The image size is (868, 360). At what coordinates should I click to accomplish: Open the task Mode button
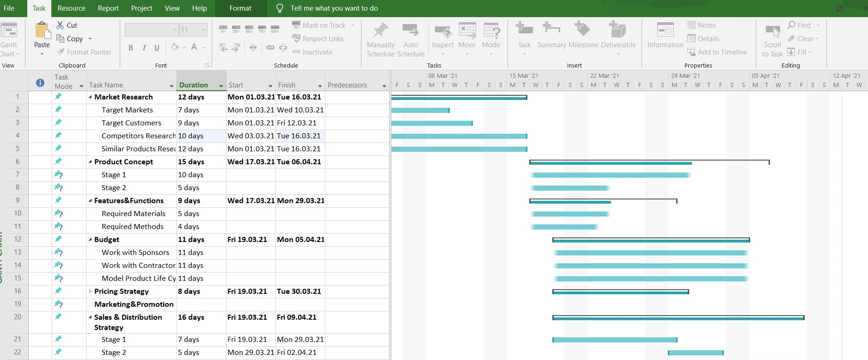pyautogui.click(x=491, y=39)
